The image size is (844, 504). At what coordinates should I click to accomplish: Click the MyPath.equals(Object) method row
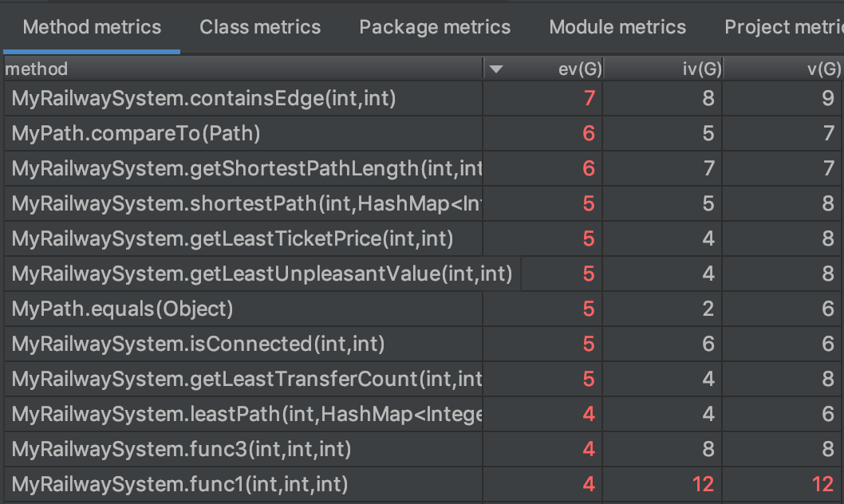coord(123,309)
